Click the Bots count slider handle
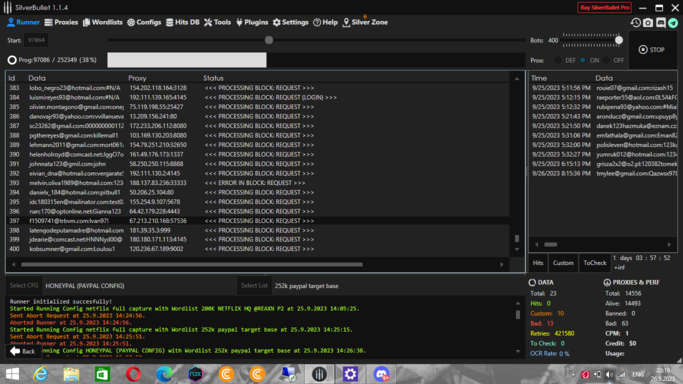683x384 pixels. [619, 40]
